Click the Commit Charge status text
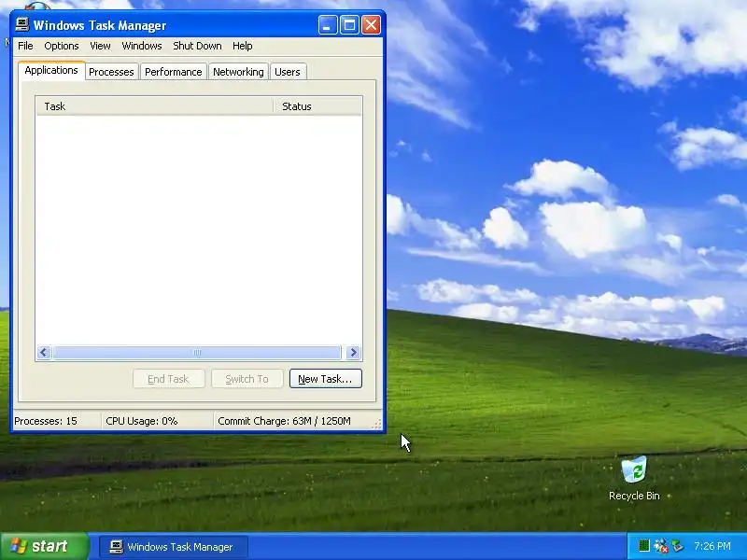Screen dimensions: 747x560 click(285, 421)
